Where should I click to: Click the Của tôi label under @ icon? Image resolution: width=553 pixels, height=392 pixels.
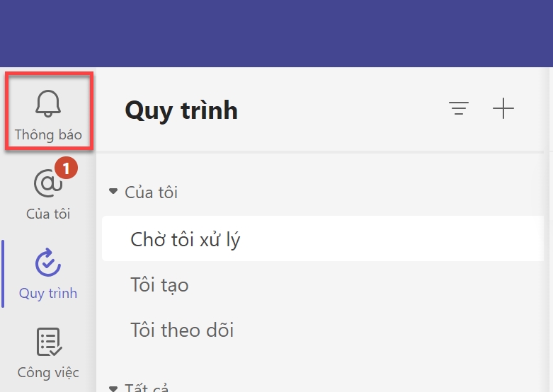48,214
